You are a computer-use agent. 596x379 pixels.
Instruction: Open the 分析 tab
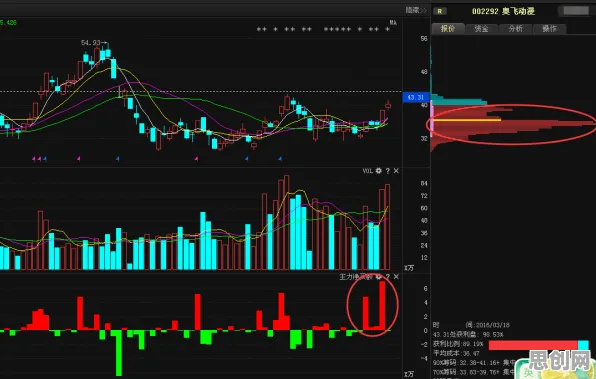515,29
